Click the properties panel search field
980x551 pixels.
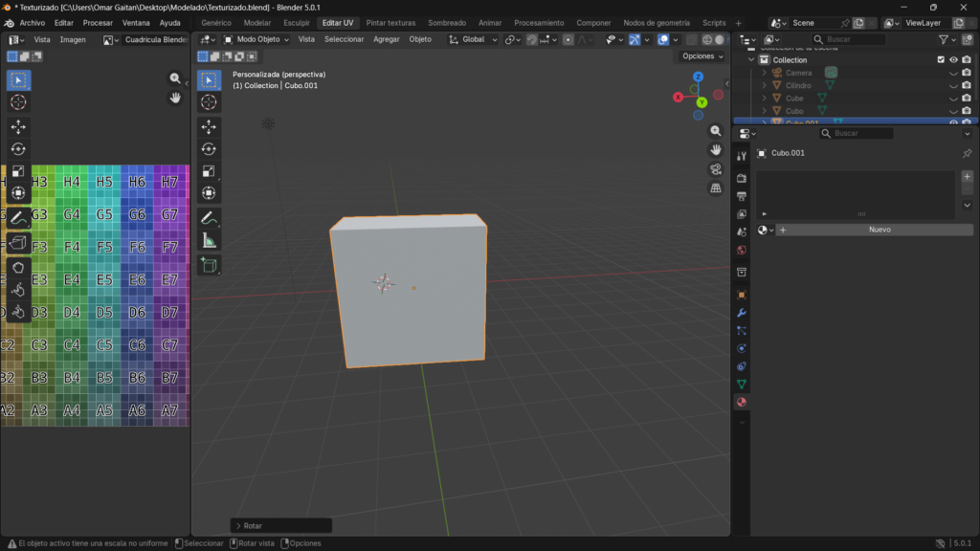click(857, 134)
